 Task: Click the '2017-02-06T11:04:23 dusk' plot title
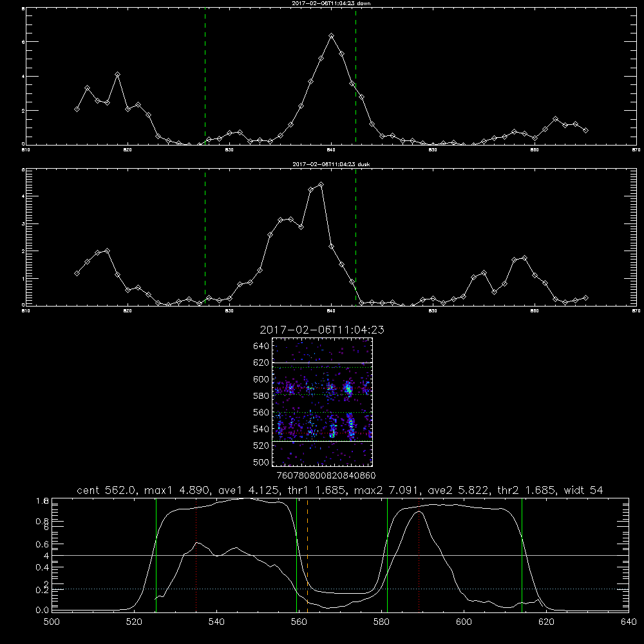[331, 164]
